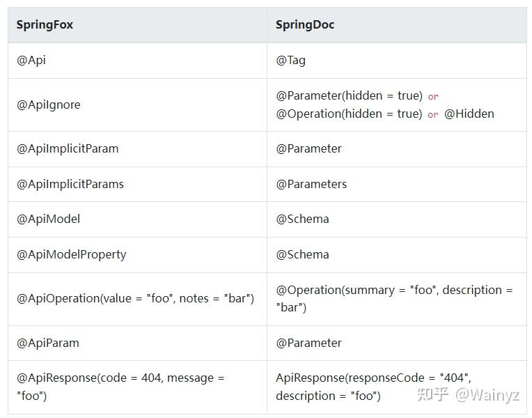The image size is (532, 418).
Task: Click the SpringFox column header
Action: tap(45, 24)
